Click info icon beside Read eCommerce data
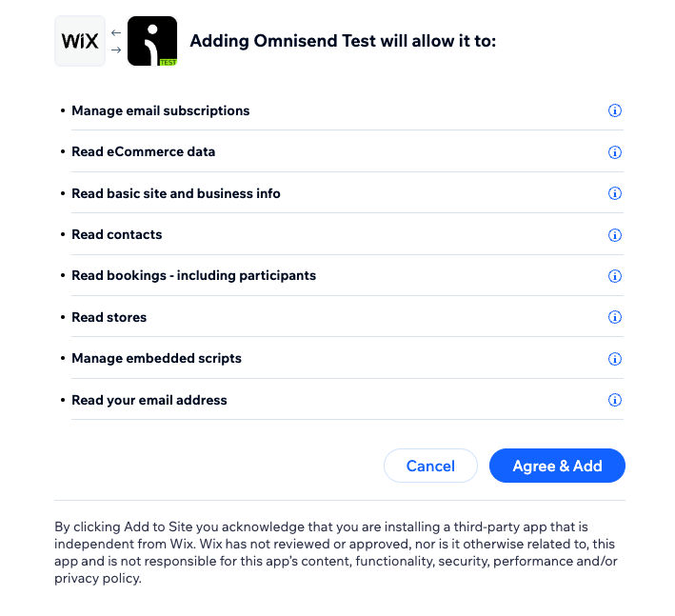This screenshot has width=675, height=616. (614, 152)
